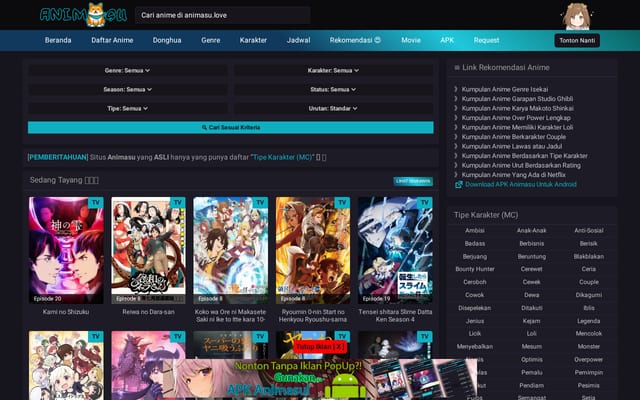This screenshot has height=400, width=640.
Task: Click the Animasu logo
Action: pyautogui.click(x=83, y=15)
